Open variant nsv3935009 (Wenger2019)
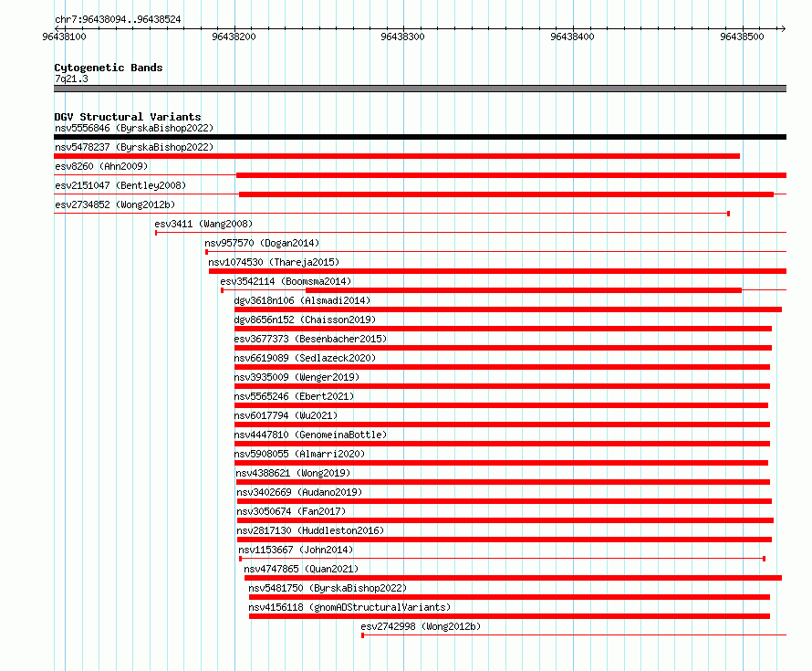 click(x=297, y=377)
